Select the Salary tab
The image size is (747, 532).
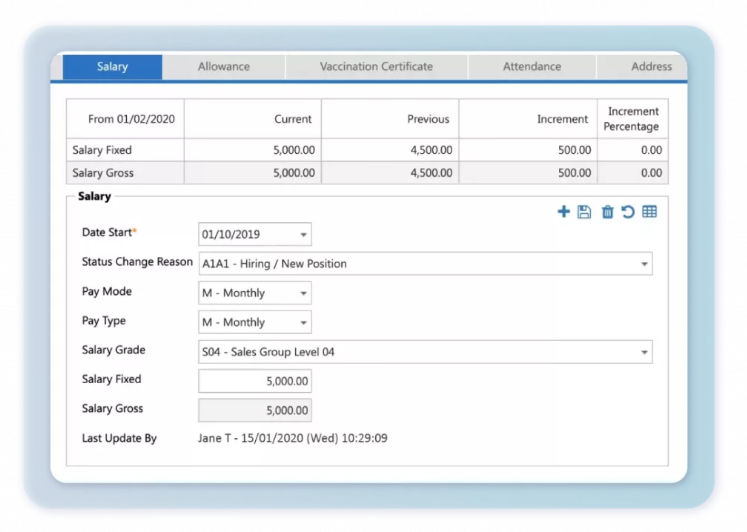point(112,67)
